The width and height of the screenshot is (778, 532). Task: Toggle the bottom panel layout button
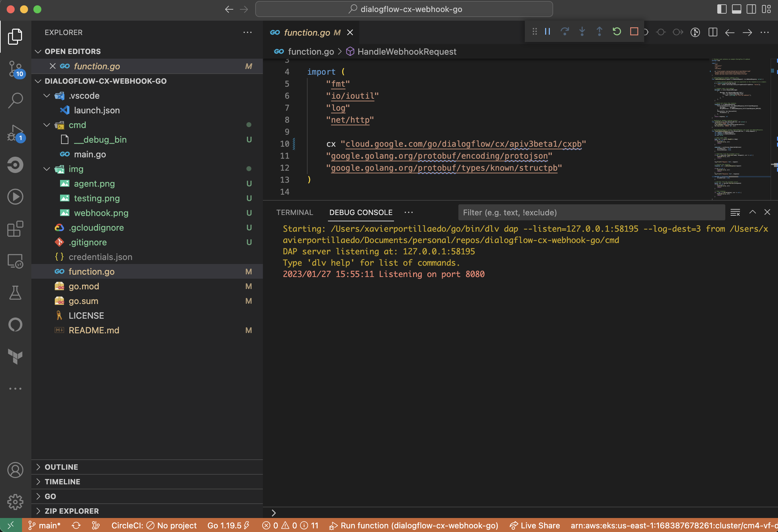(x=737, y=9)
